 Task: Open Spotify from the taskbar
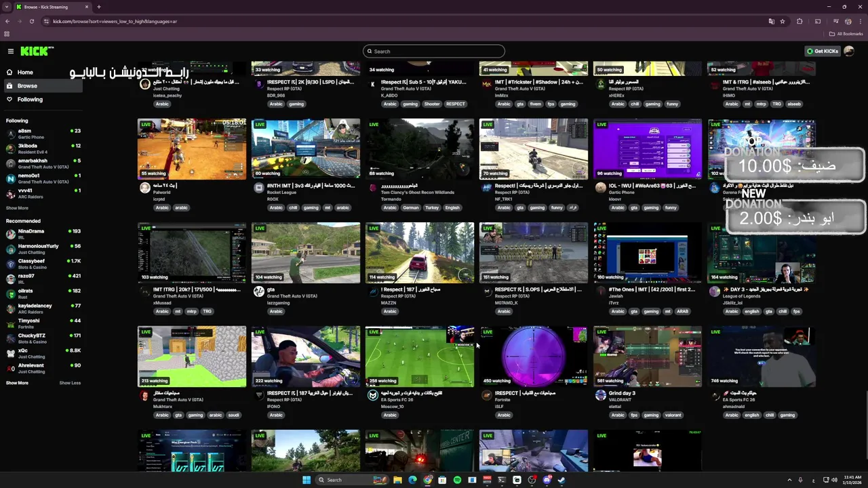[457, 480]
